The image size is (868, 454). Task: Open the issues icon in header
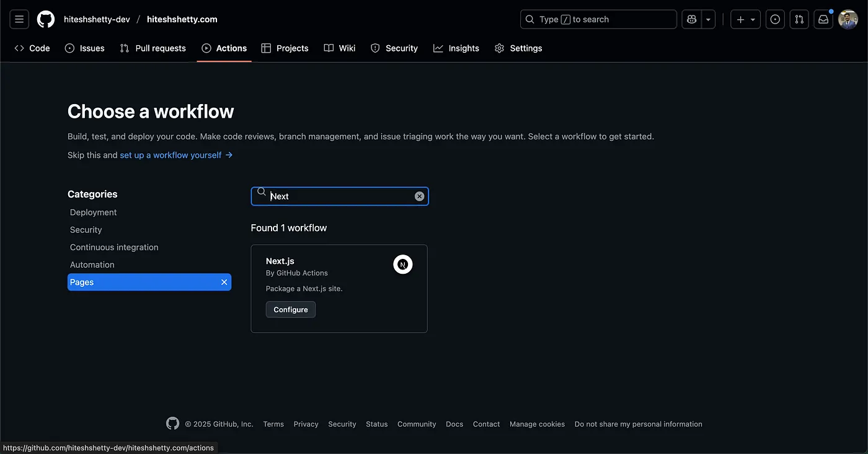775,19
